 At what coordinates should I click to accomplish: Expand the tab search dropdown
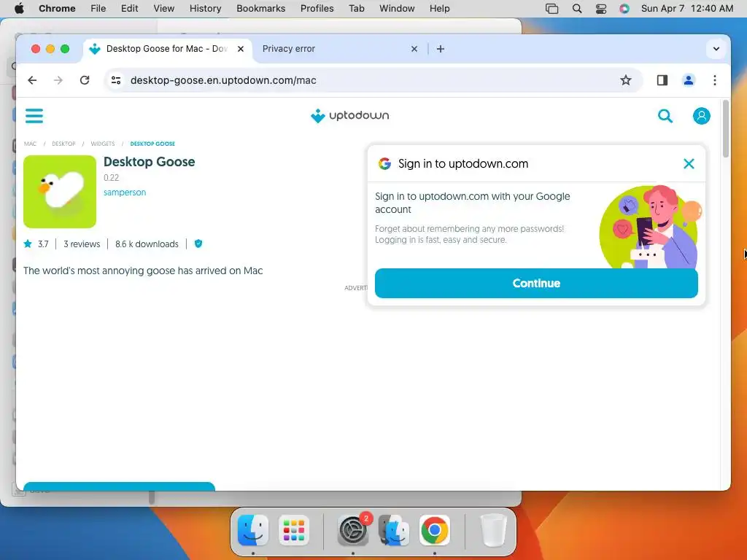coord(716,49)
